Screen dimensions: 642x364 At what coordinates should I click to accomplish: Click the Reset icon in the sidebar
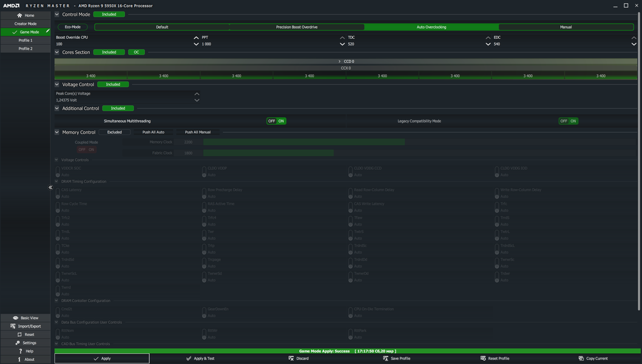19,334
